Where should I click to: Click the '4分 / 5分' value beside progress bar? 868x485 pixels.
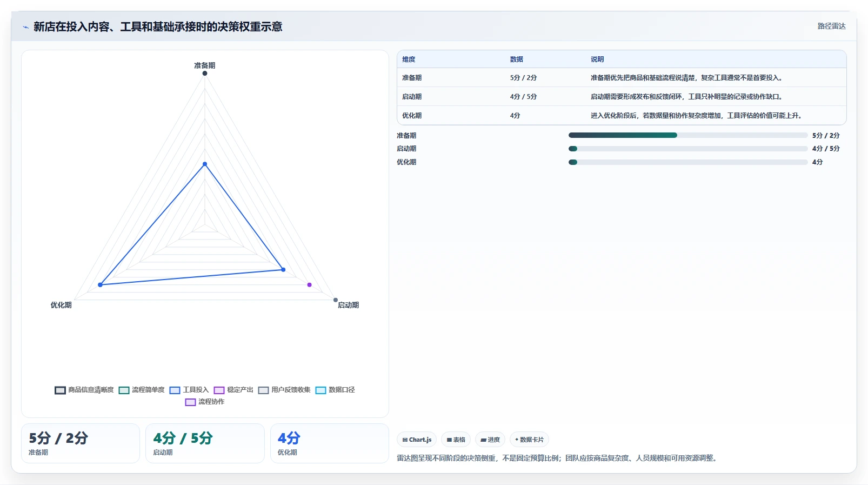click(826, 149)
